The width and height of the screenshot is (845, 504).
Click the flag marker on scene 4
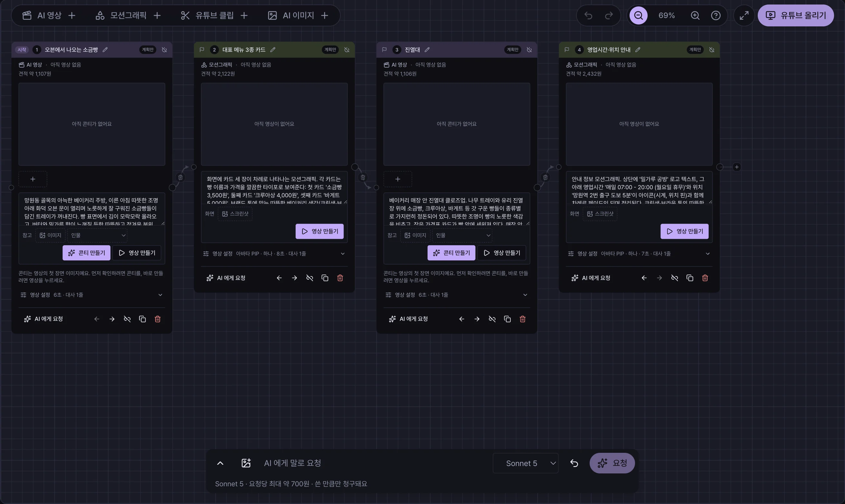567,50
